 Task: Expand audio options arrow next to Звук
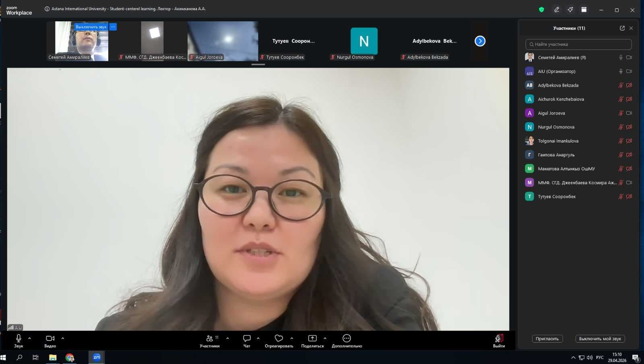29,338
